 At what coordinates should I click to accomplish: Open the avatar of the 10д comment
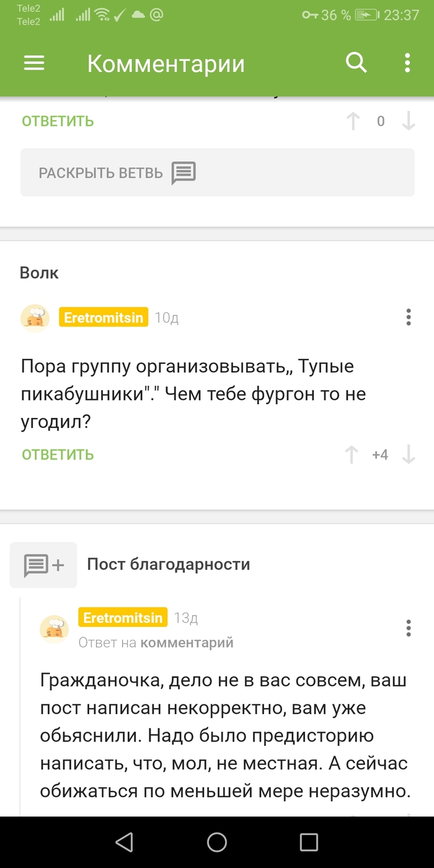tap(35, 318)
